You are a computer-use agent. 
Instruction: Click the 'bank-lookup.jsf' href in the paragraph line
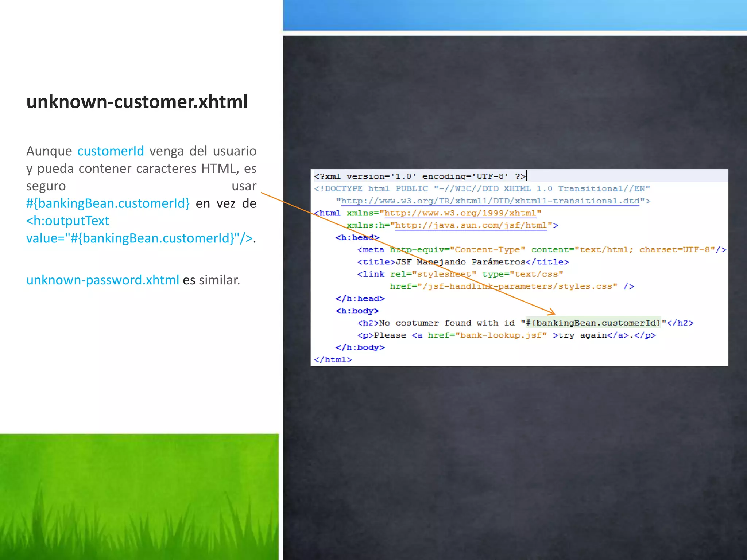501,335
